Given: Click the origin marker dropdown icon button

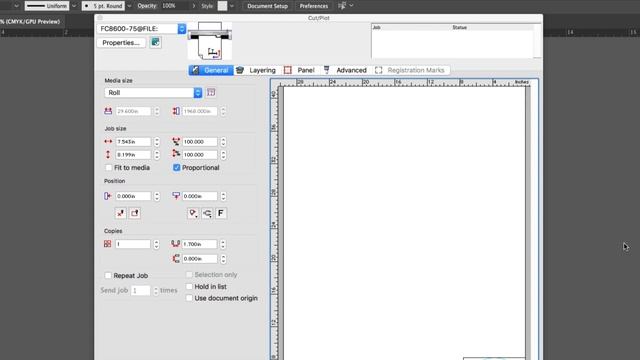Looking at the screenshot, I should [193, 213].
